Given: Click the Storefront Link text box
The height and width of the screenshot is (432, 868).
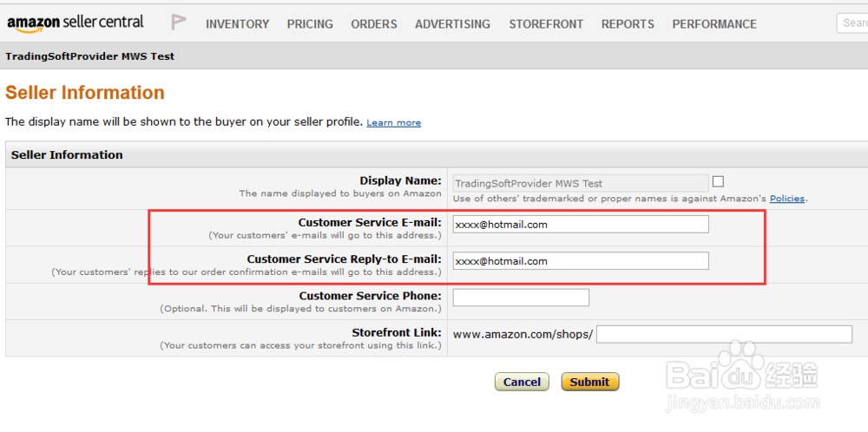Looking at the screenshot, I should [x=724, y=334].
